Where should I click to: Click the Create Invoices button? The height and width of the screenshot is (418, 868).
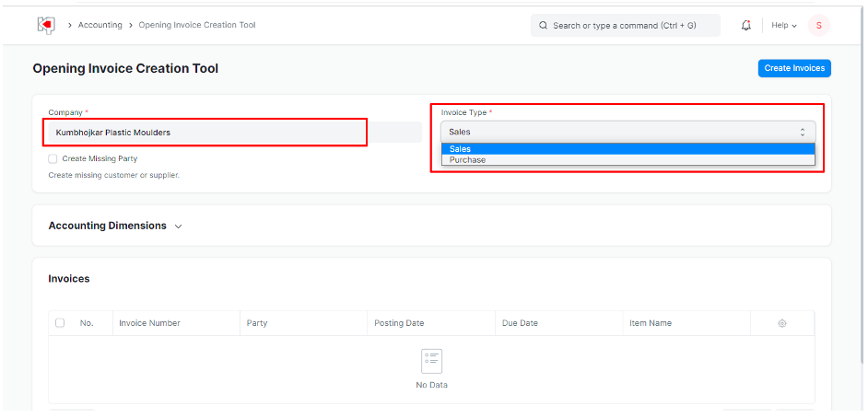coord(794,68)
